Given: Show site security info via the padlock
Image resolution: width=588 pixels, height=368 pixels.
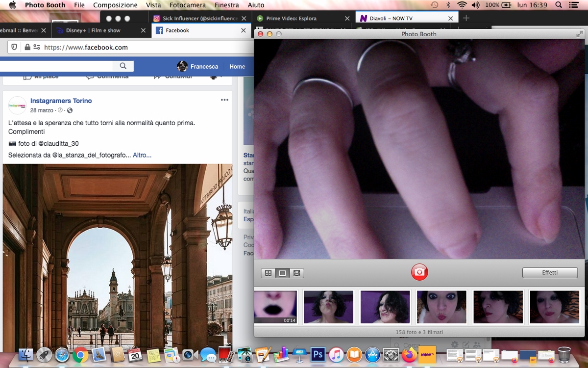Looking at the screenshot, I should click(27, 47).
